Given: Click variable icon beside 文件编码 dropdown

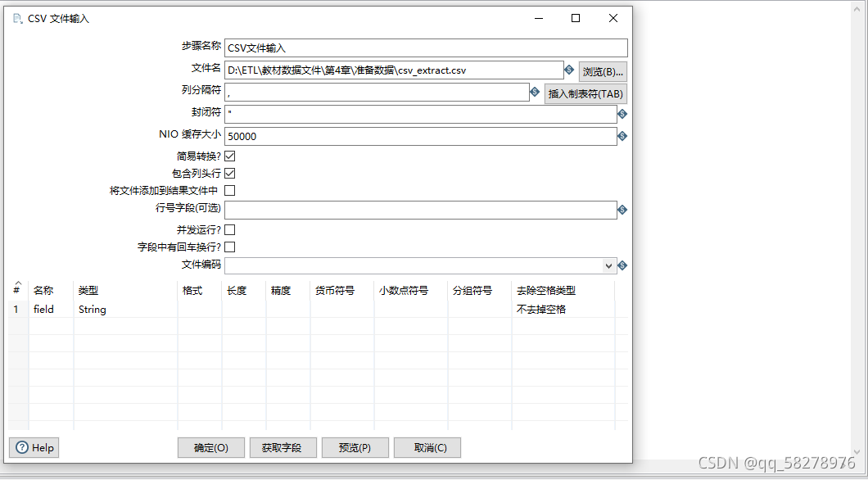Looking at the screenshot, I should pos(622,265).
